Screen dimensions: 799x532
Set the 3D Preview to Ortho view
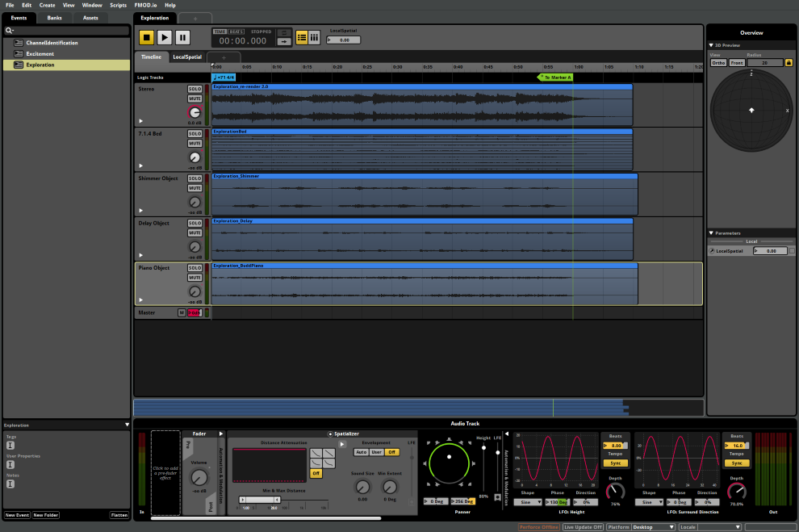(718, 63)
